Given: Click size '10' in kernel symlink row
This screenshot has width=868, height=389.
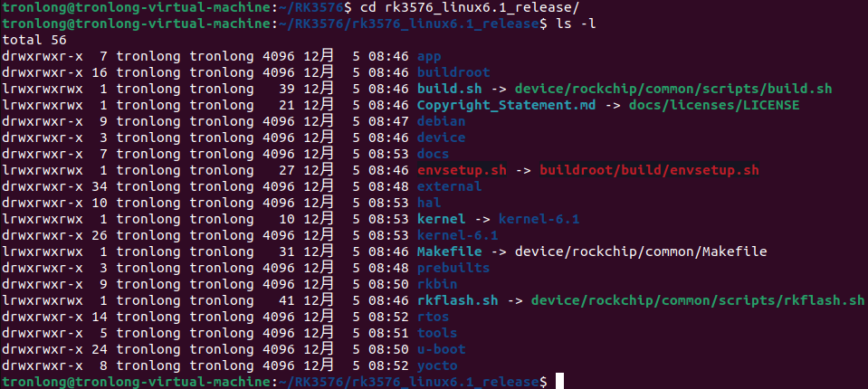Looking at the screenshot, I should [286, 219].
